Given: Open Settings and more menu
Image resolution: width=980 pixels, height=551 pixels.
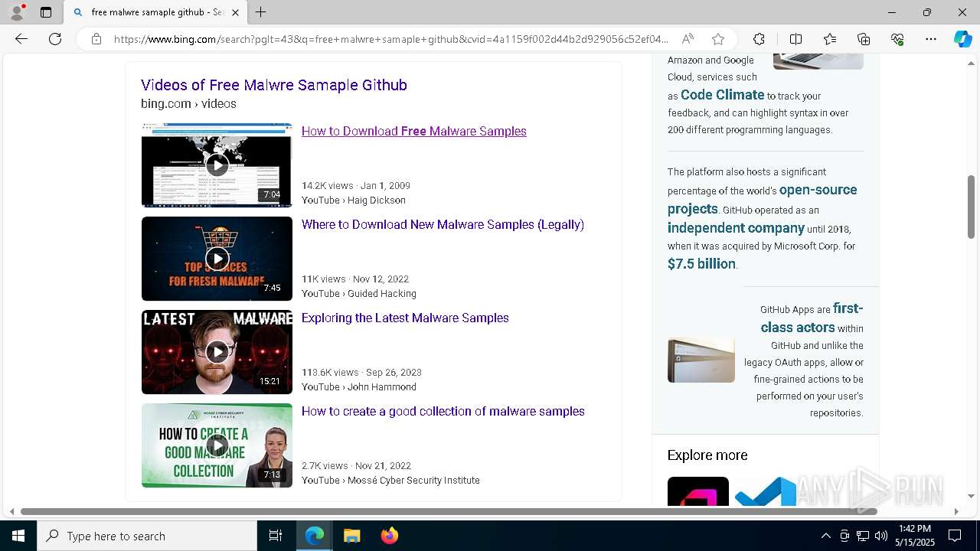Looking at the screenshot, I should click(x=931, y=39).
